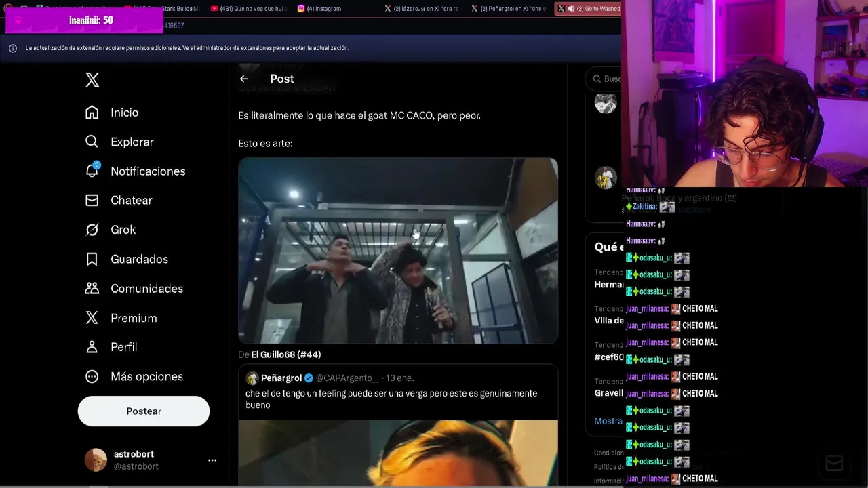Switch to the YouTube tab "Que no vea que hui"
Screen dimensions: 868x488
click(249, 9)
